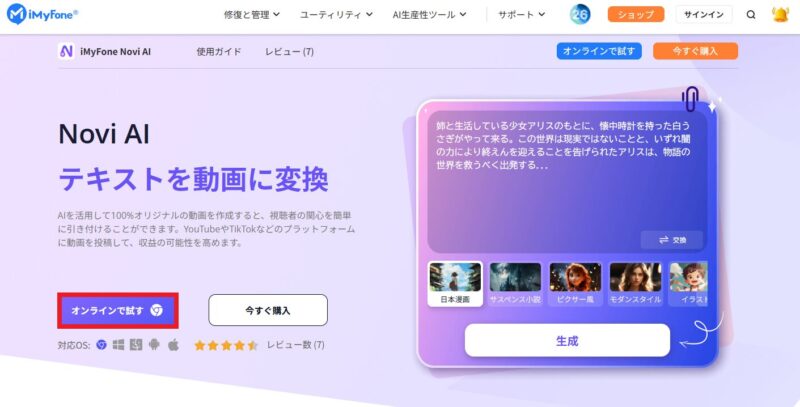Click the golden bell icon

tap(780, 14)
